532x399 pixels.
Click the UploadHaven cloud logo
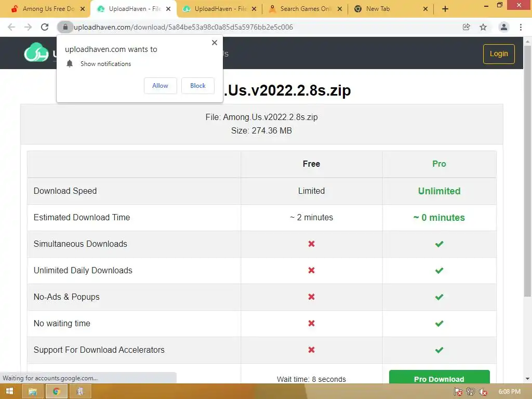(x=36, y=52)
